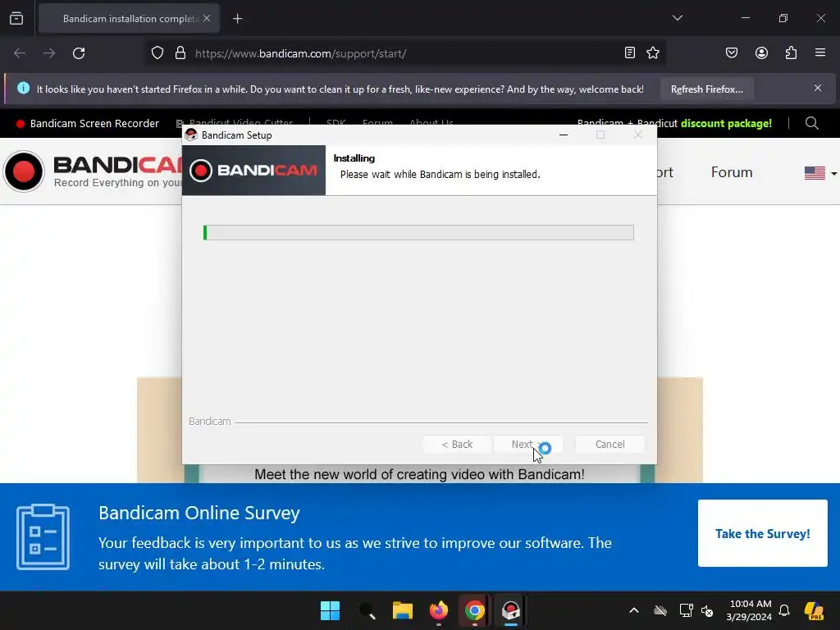Click info icon in notification bar

coord(23,88)
